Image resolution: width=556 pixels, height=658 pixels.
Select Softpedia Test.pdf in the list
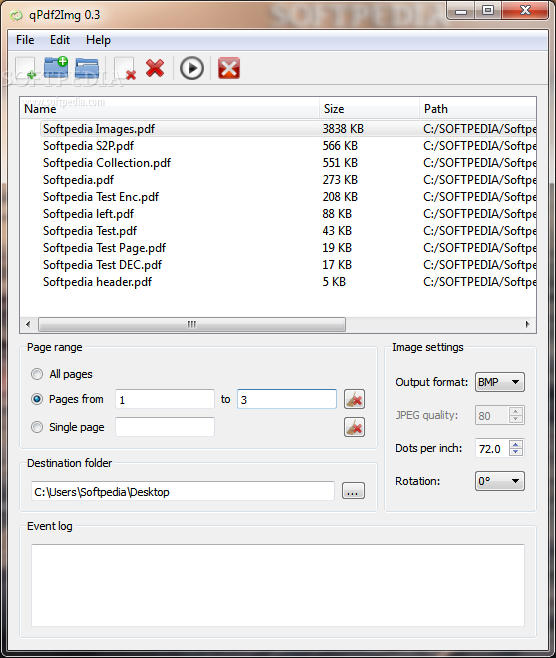[90, 231]
